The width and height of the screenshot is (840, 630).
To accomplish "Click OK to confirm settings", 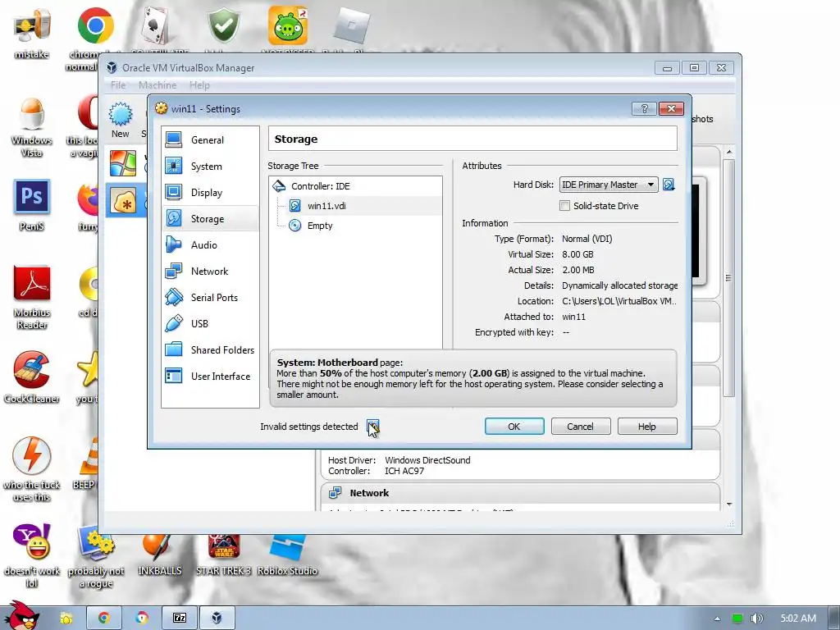I will point(514,427).
